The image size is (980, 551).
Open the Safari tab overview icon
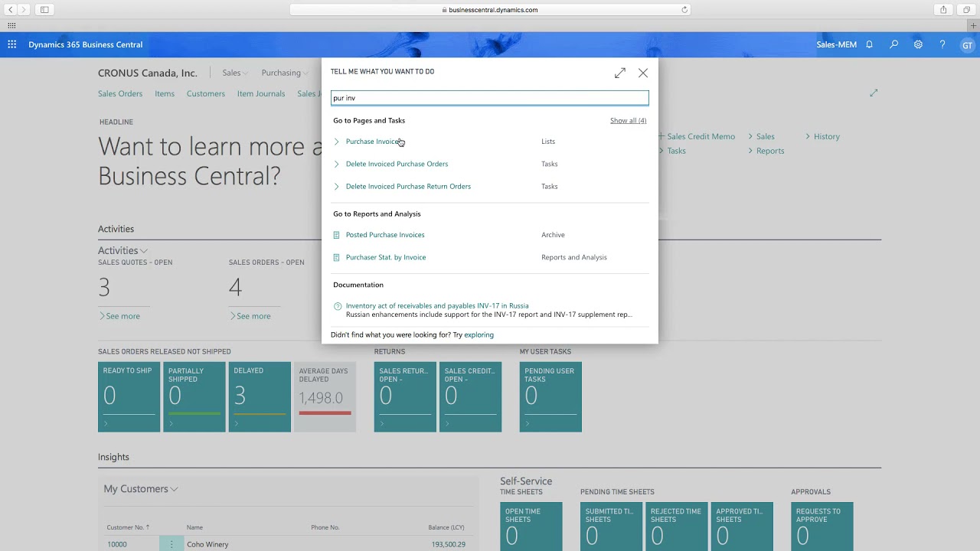(x=967, y=9)
